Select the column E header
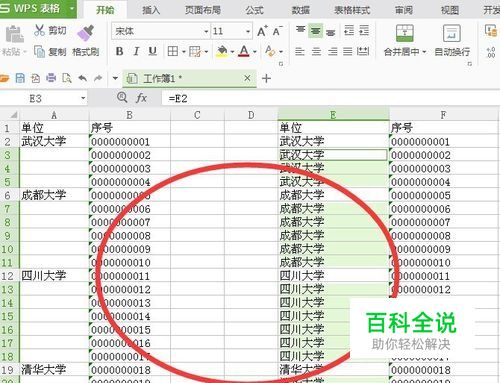Viewport: 500px width, 383px height. (333, 115)
